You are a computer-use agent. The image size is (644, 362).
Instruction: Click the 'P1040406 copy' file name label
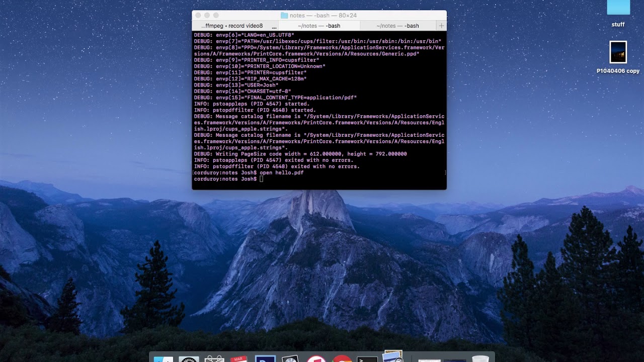click(618, 71)
